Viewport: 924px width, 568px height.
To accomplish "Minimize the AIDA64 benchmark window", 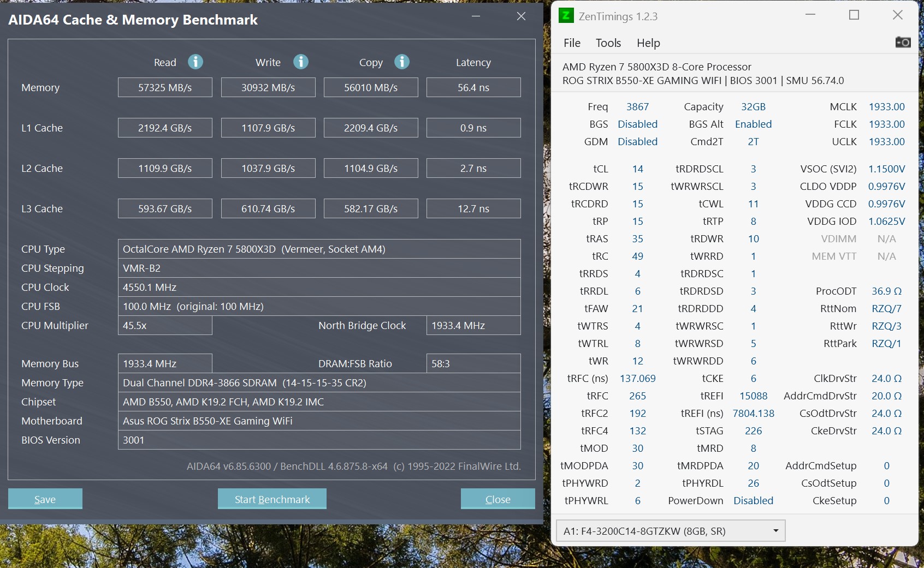I will pos(476,16).
